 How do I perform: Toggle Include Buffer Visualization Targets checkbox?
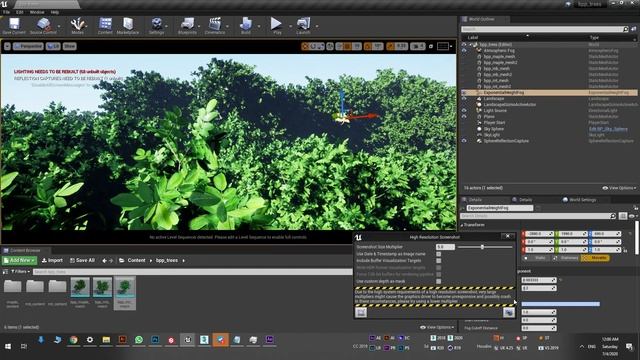pos(438,260)
